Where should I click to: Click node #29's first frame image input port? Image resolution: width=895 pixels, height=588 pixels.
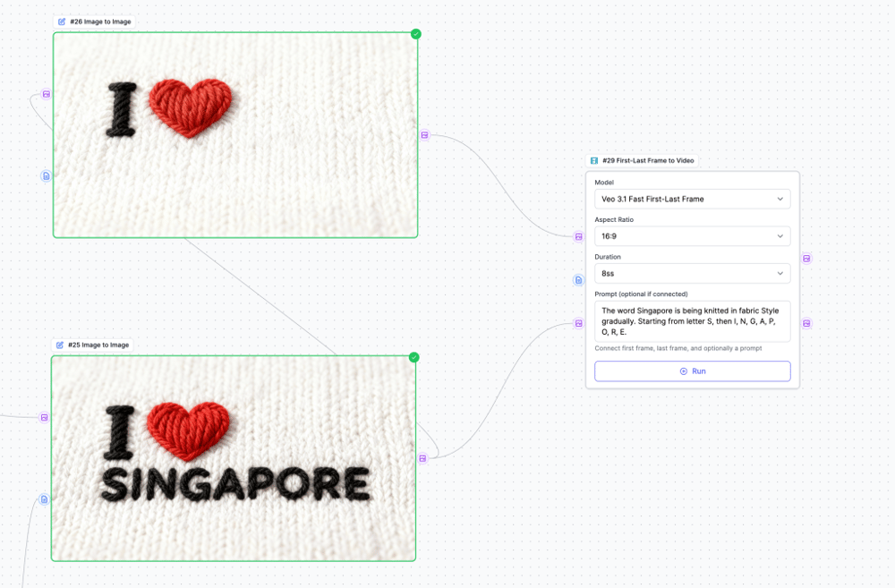579,237
